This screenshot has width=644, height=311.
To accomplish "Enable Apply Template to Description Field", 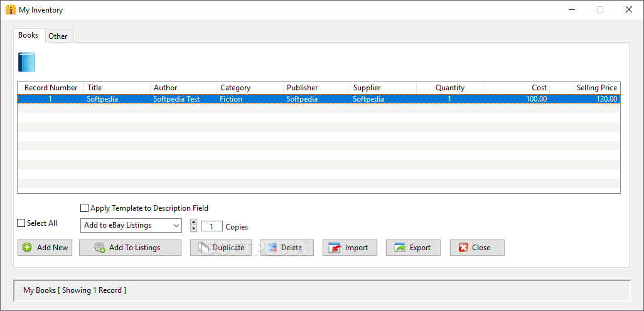I will click(x=84, y=208).
